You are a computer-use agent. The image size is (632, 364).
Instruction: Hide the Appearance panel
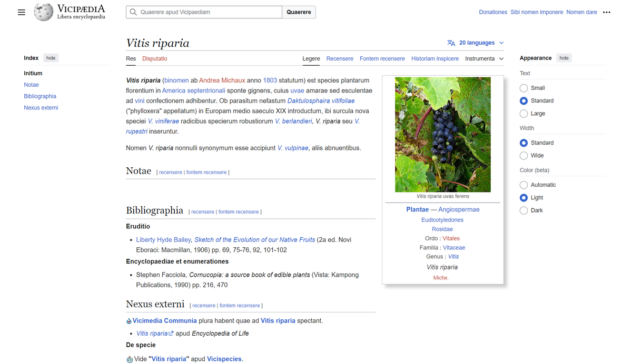pyautogui.click(x=564, y=58)
